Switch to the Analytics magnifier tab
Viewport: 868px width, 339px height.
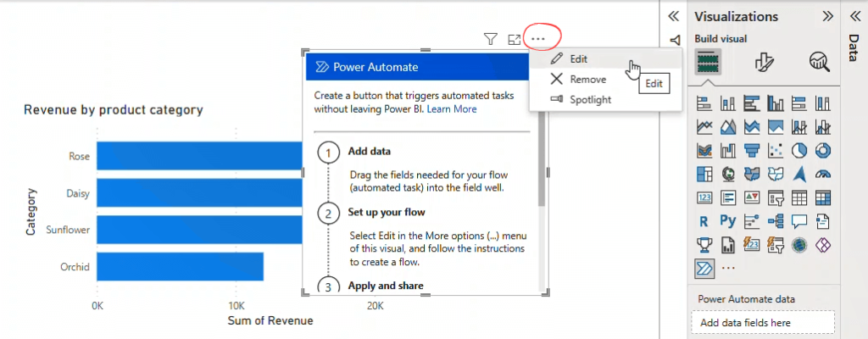[x=820, y=62]
